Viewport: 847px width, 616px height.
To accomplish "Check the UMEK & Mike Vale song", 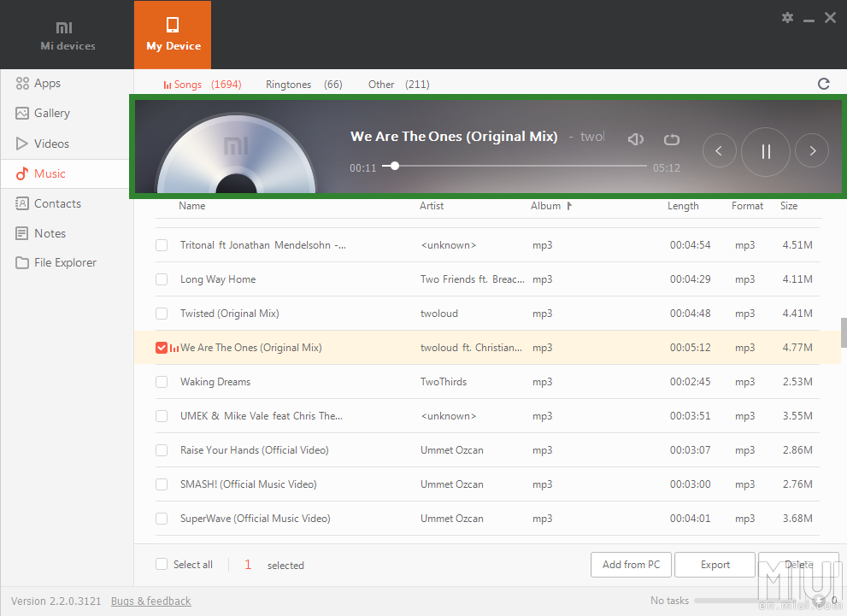I will click(162, 416).
